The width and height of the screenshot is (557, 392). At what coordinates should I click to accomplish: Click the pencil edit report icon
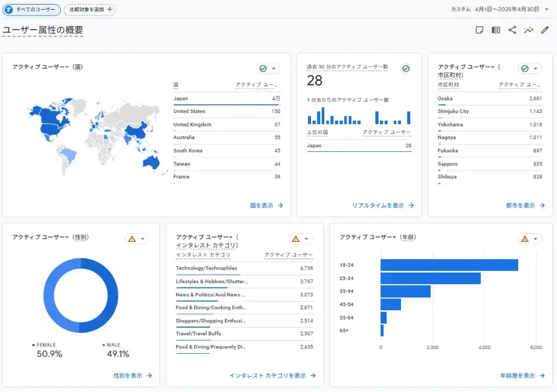click(544, 30)
